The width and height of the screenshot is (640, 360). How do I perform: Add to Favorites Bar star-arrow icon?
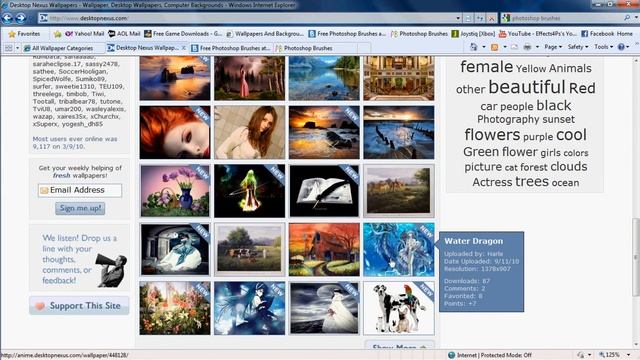click(58, 34)
